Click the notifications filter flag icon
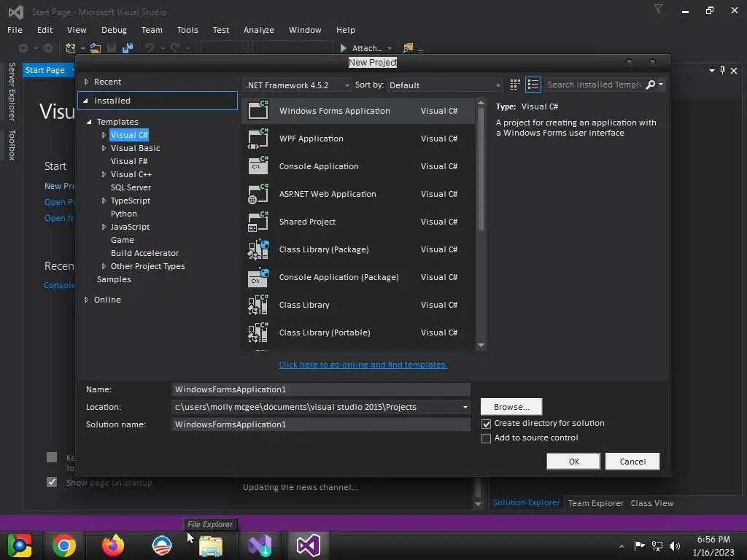The height and width of the screenshot is (560, 747). 658,9
